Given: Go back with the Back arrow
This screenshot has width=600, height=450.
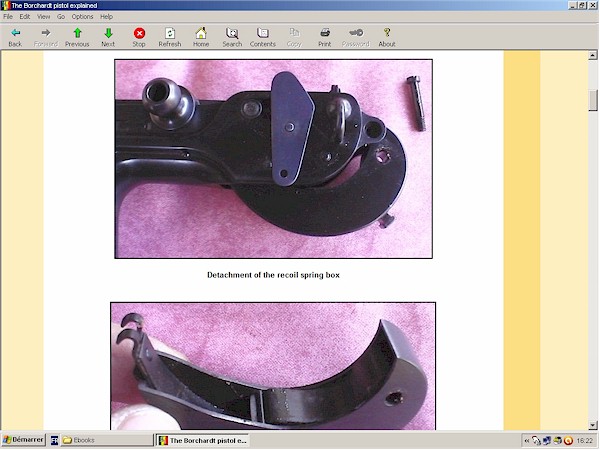Looking at the screenshot, I should pyautogui.click(x=15, y=37).
